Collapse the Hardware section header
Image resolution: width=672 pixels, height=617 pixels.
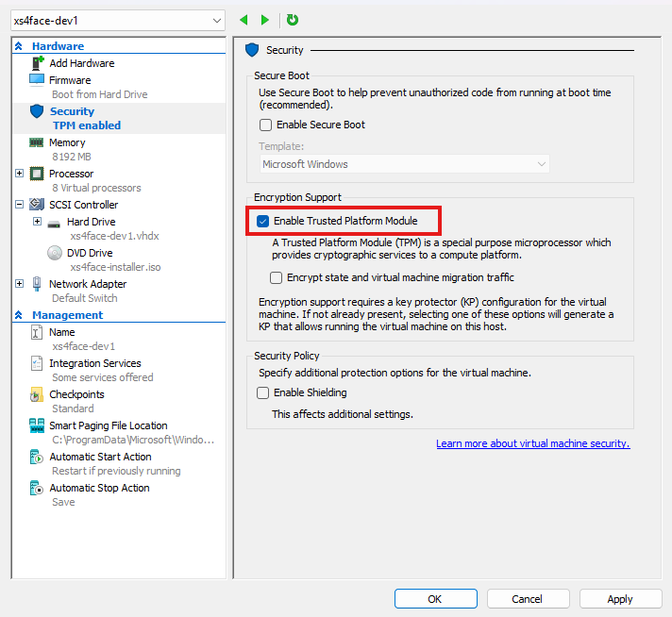coord(19,46)
